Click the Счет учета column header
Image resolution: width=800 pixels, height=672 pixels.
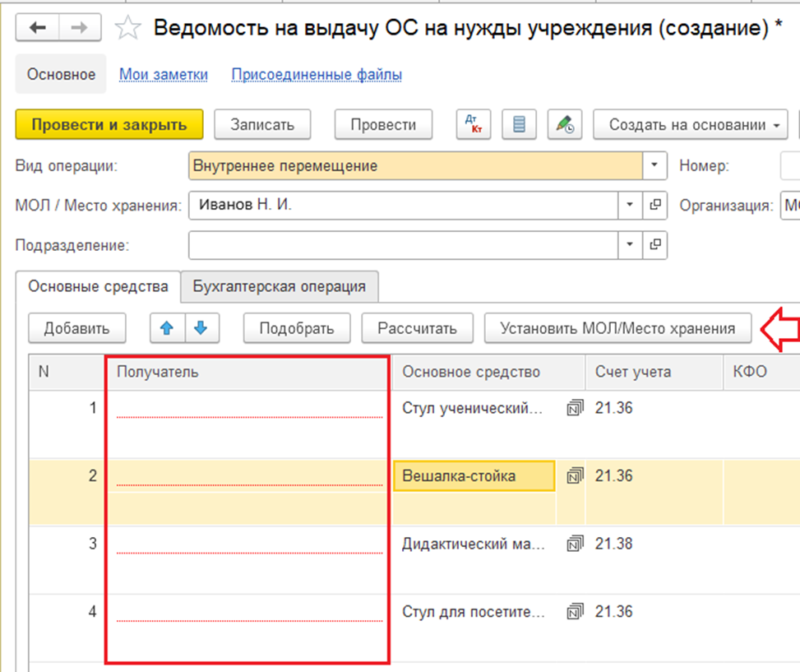[654, 372]
